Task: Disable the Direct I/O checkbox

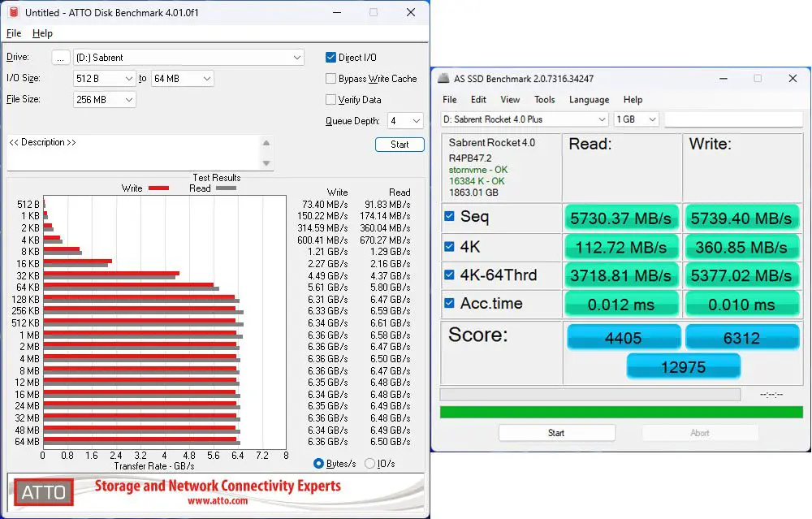Action: 330,57
